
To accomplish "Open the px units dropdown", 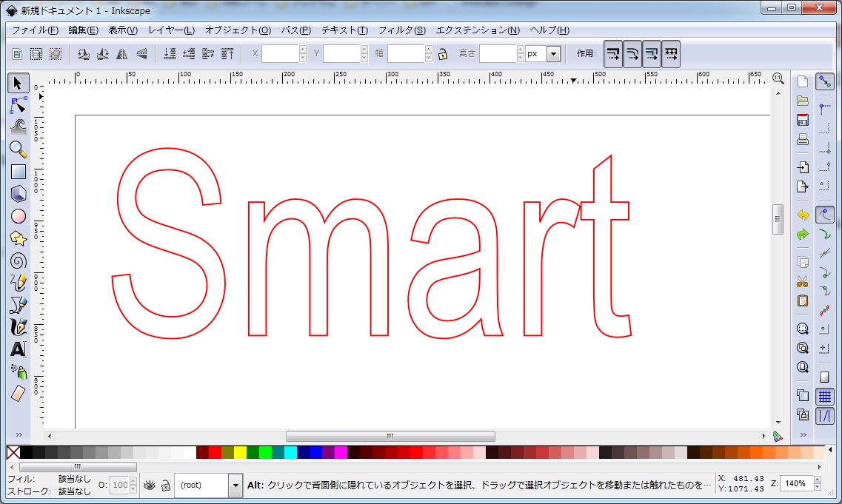I will [553, 54].
